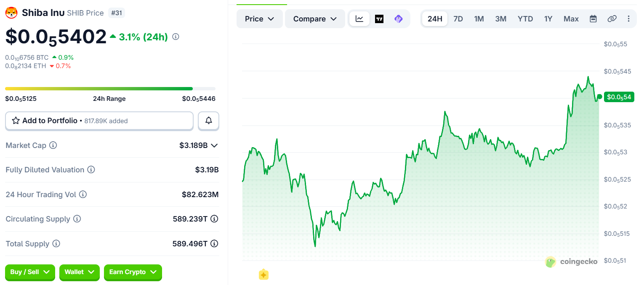Click the 24h Range progress bar
The height and width of the screenshot is (285, 644).
coord(110,89)
